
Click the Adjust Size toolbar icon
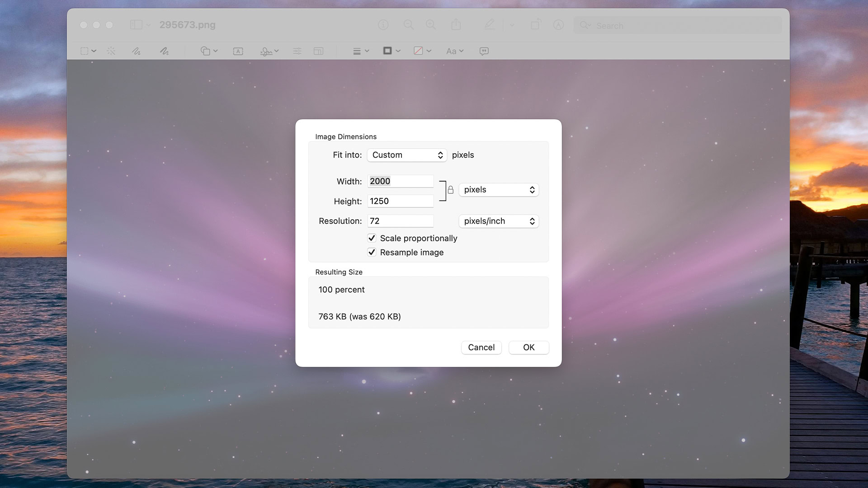pyautogui.click(x=318, y=51)
